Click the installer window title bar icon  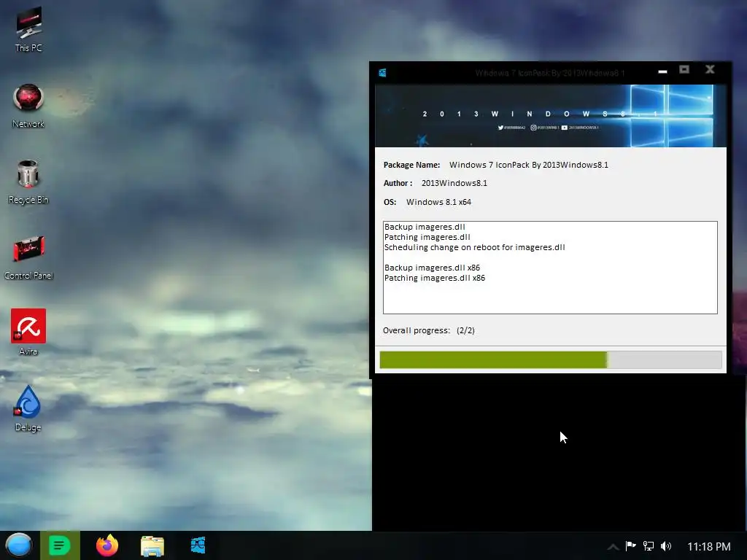point(382,72)
